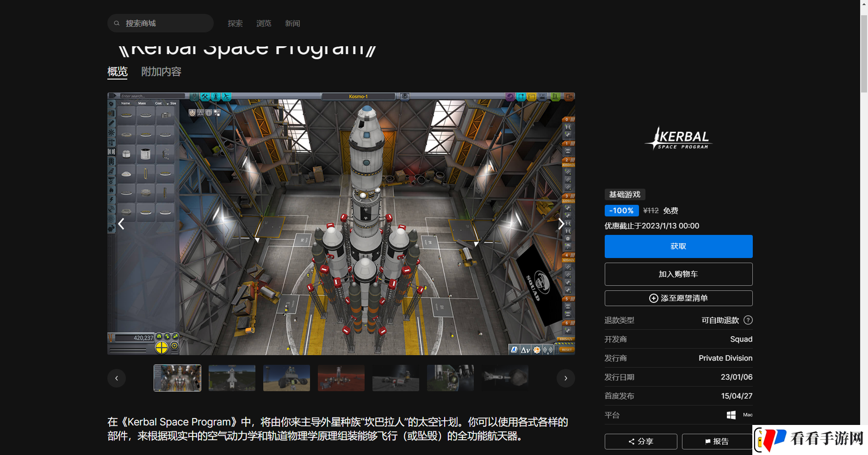Switch to the 概览 tab
The height and width of the screenshot is (455, 868).
click(118, 72)
